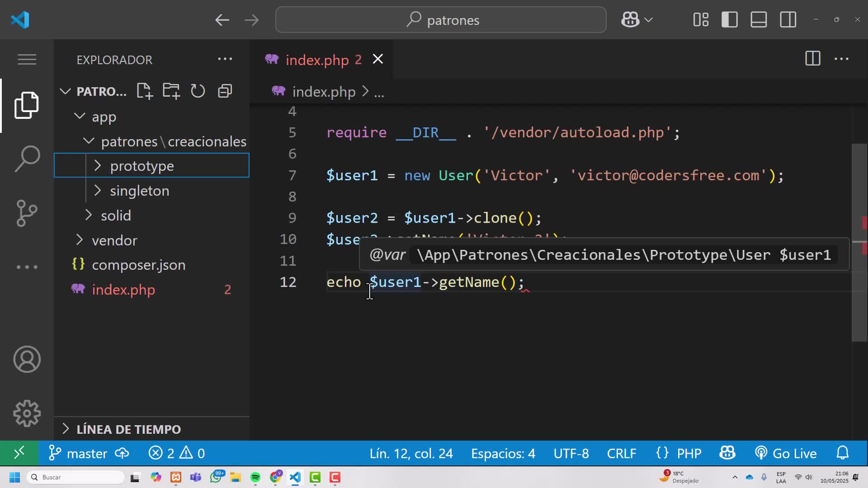Viewport: 868px width, 488px height.
Task: Select the index.php editor tab
Action: click(317, 60)
